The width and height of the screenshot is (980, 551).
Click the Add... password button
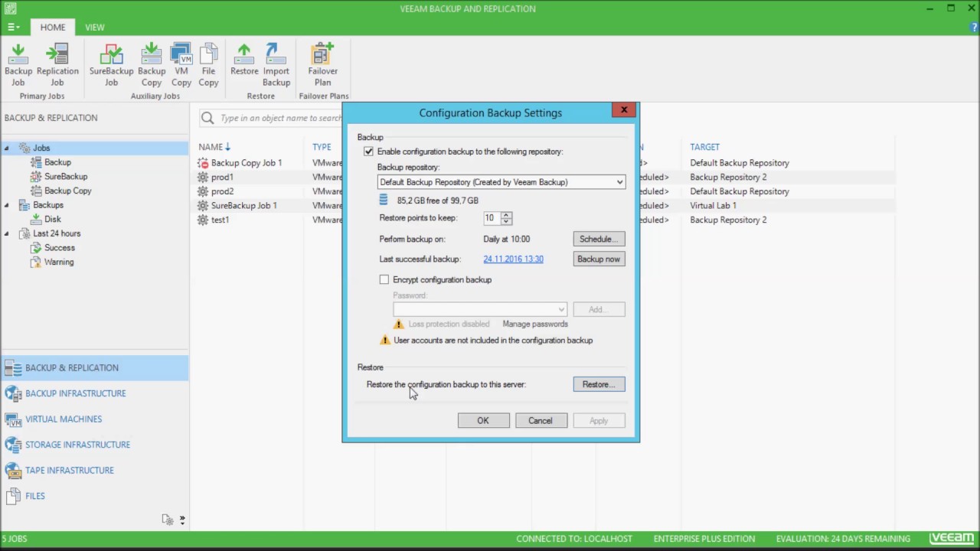click(599, 309)
